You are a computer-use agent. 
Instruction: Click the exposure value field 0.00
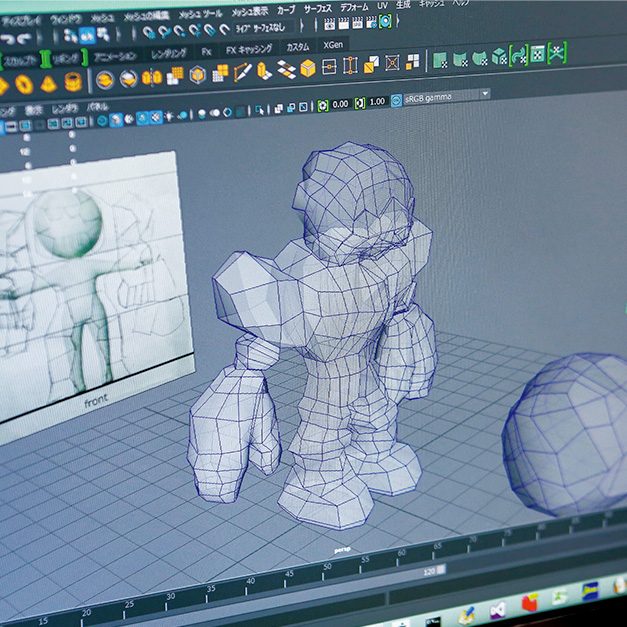tap(340, 104)
